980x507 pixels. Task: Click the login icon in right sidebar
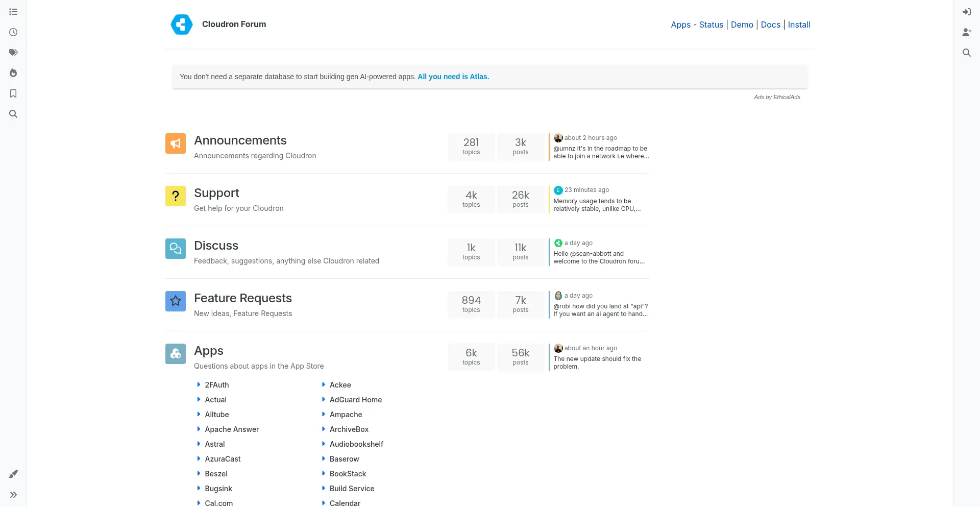(967, 12)
